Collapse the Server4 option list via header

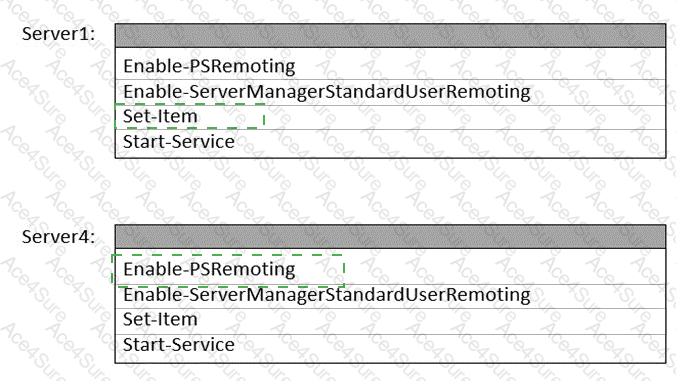[390, 237]
